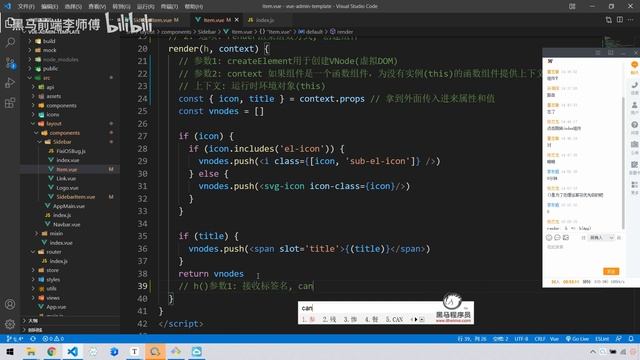Open the Windows Start menu
Viewport: 640px width, 360px height.
coord(10,351)
